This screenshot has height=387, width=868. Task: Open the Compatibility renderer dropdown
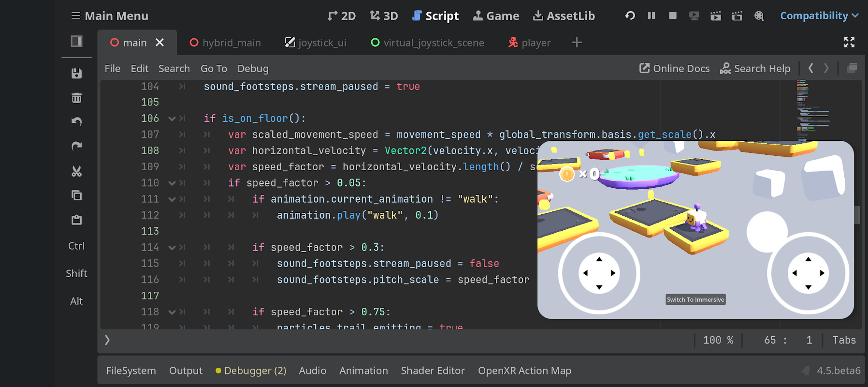tap(819, 16)
